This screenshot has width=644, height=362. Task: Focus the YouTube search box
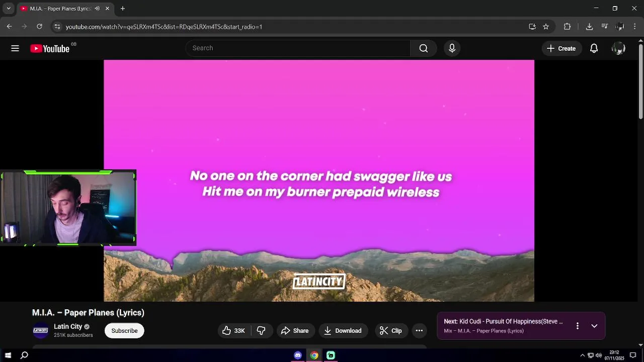(298, 48)
